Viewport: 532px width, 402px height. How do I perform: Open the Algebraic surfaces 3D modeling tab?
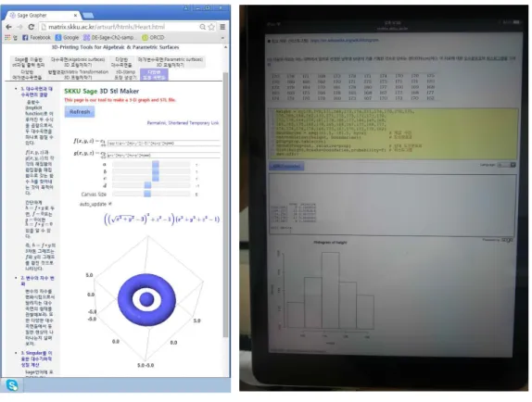(x=78, y=62)
